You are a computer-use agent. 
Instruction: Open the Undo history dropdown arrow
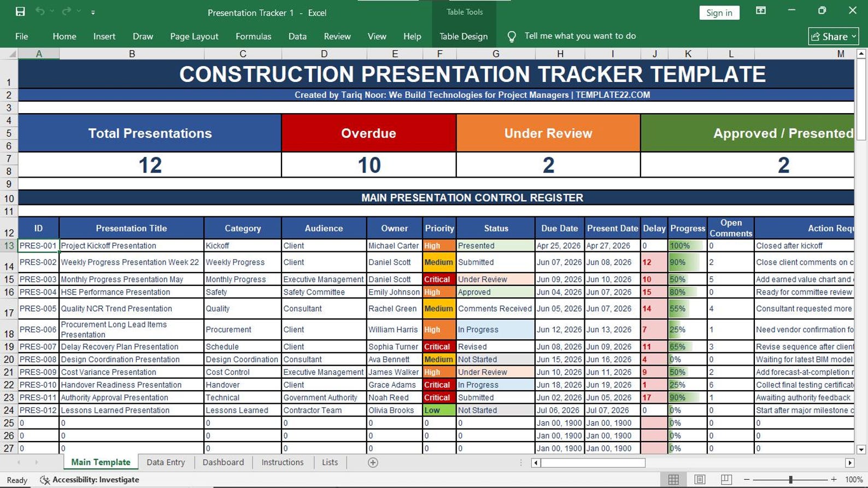tap(52, 11)
